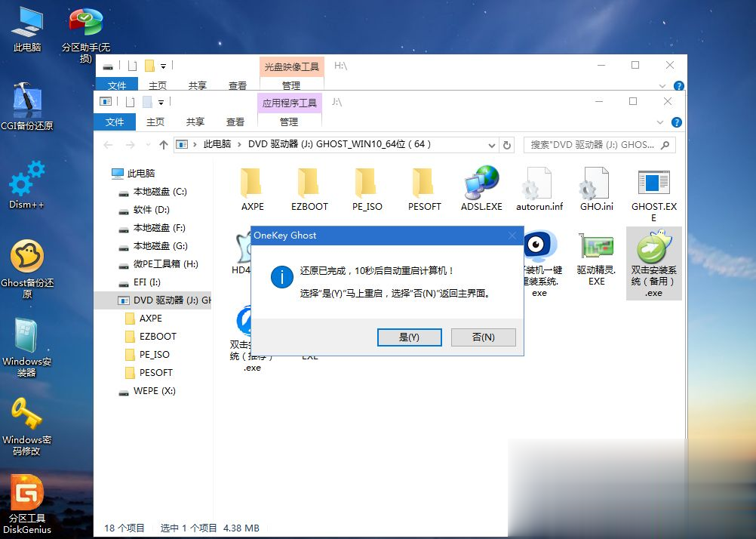Select the EZBOOT folder in file pane
756x539 pixels.
point(309,189)
